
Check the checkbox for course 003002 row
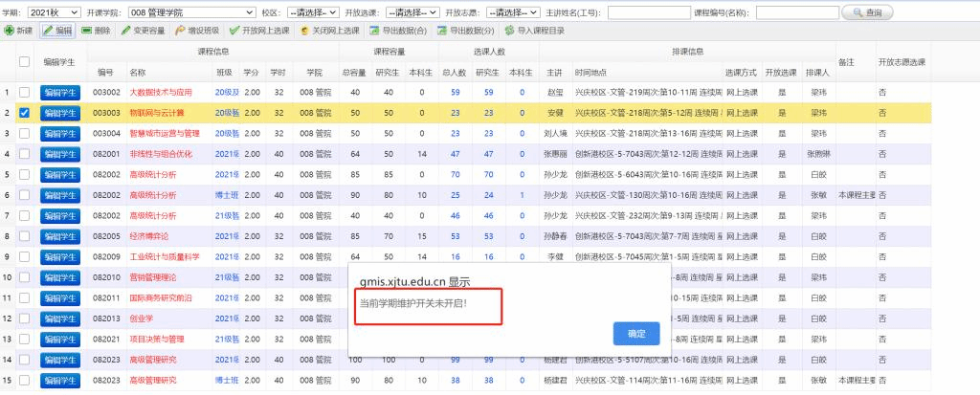[x=25, y=92]
